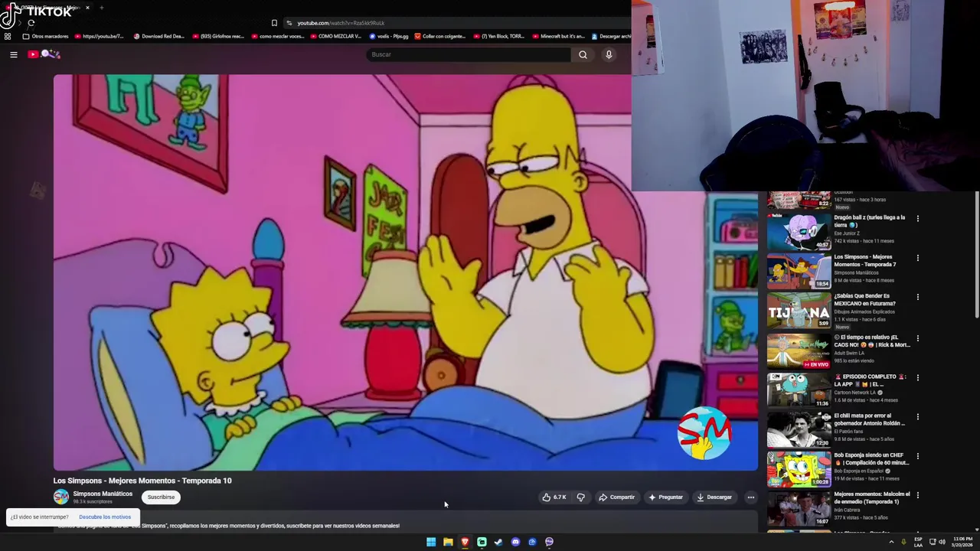Click the Compartir share button

[x=616, y=497]
